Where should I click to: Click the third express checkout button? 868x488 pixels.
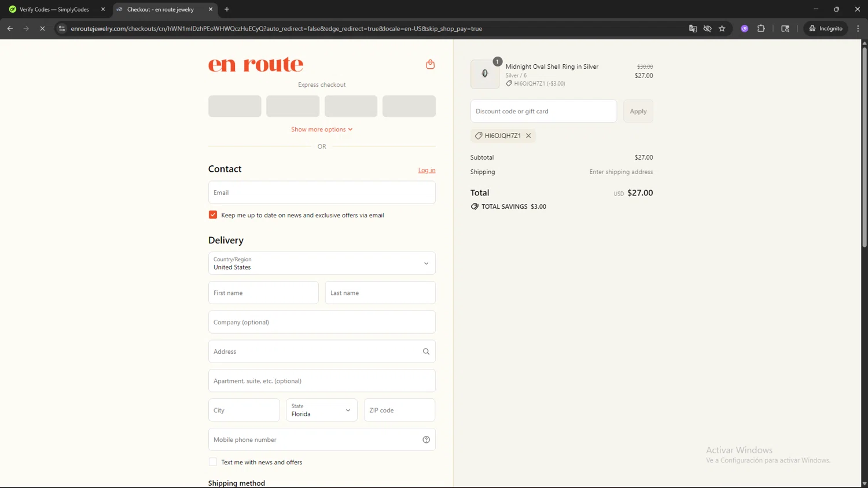(x=351, y=106)
